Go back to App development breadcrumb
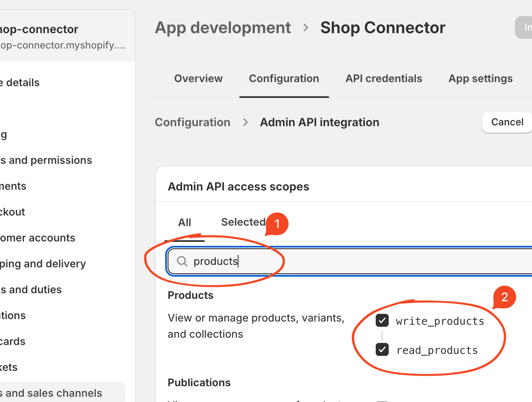This screenshot has height=402, width=532. click(223, 28)
